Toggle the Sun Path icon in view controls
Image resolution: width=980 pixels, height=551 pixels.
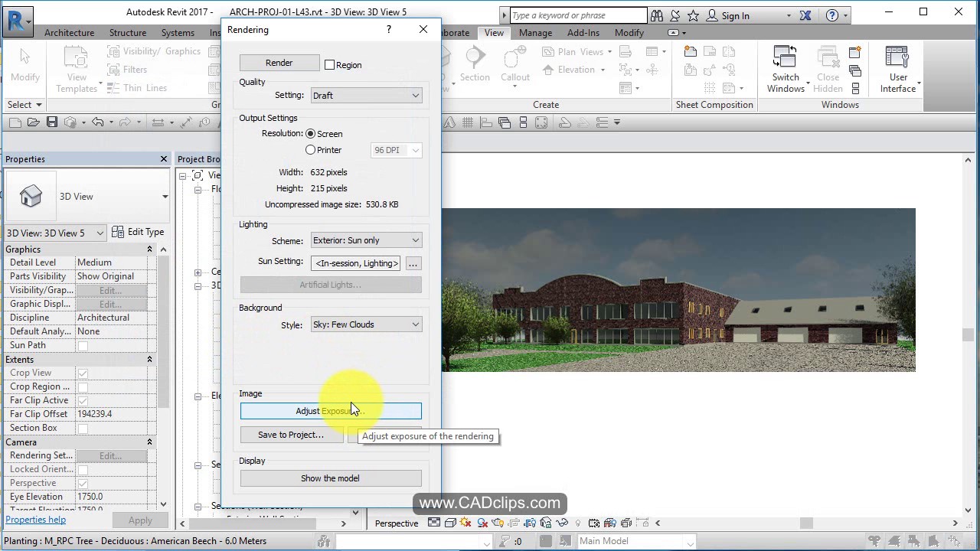(464, 523)
